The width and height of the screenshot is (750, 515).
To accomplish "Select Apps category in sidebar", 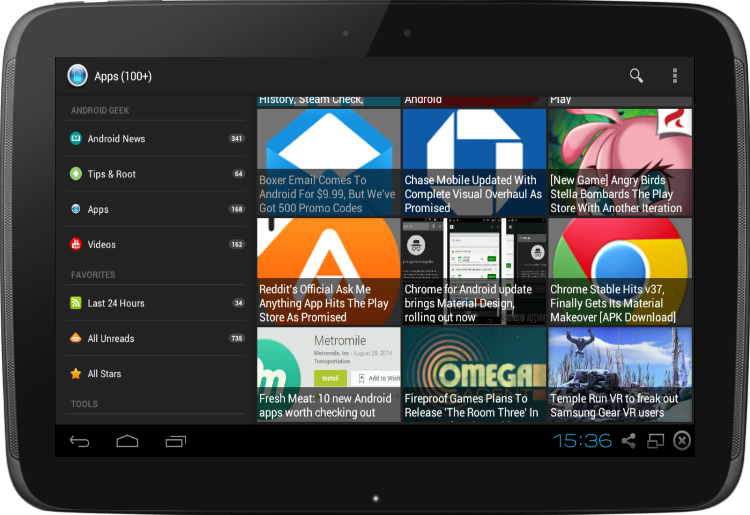I will pos(155,209).
